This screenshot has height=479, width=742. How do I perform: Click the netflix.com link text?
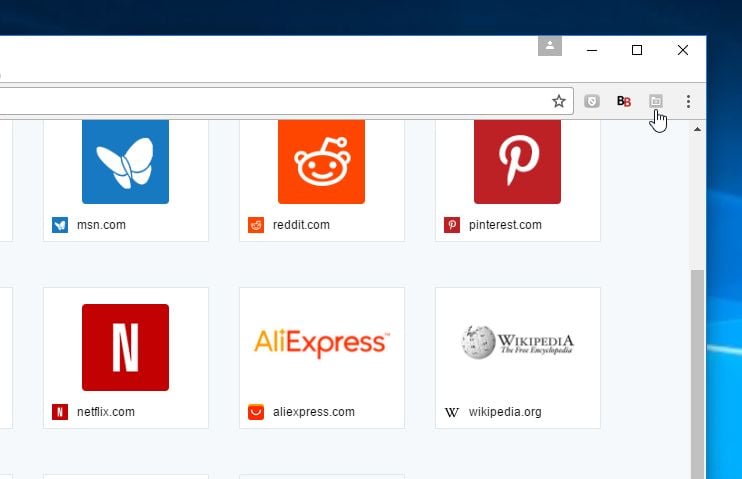pos(106,412)
